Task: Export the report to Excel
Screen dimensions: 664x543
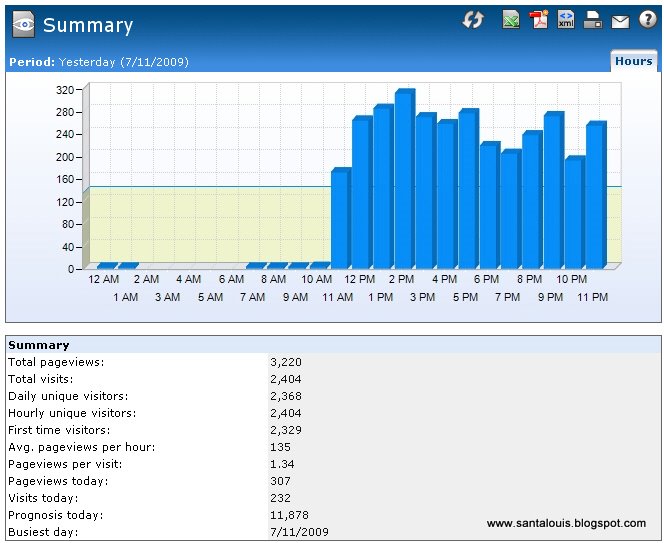Action: pyautogui.click(x=511, y=20)
